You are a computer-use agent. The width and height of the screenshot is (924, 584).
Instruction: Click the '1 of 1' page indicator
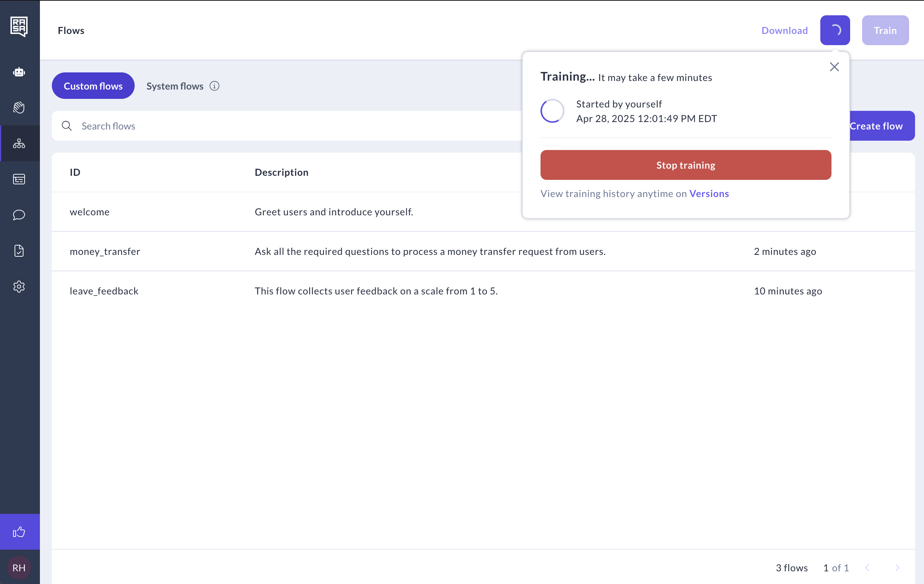(x=836, y=568)
